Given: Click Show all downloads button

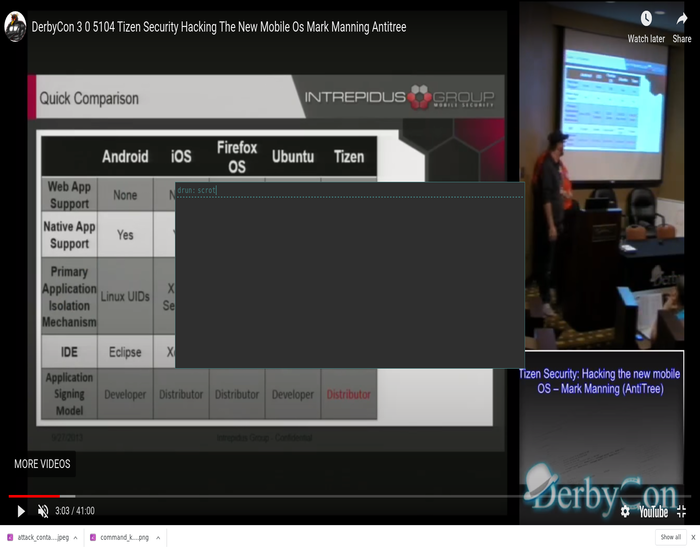Looking at the screenshot, I should click(671, 537).
